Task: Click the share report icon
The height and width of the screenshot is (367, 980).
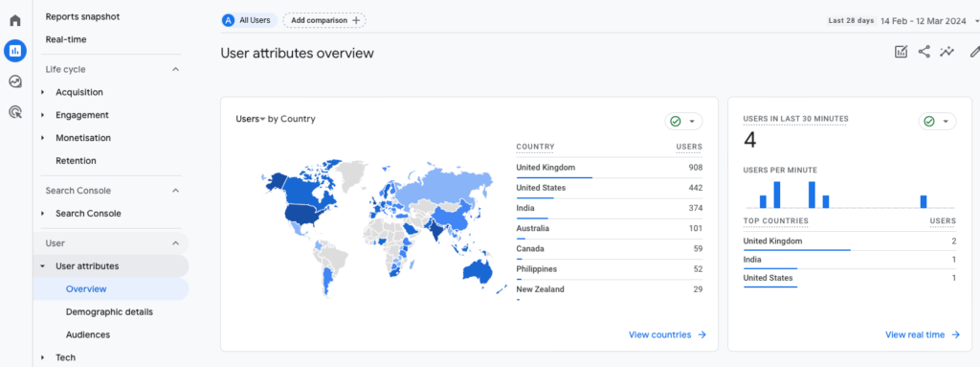Action: coord(924,52)
